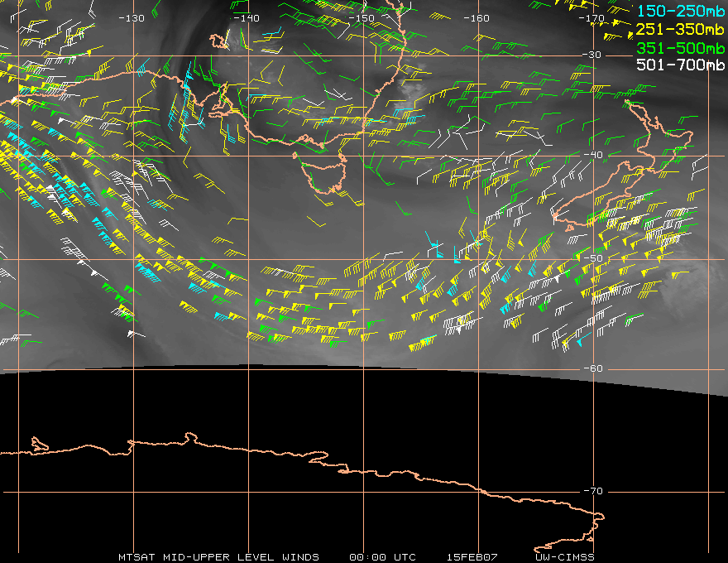Image resolution: width=728 pixels, height=563 pixels.
Task: Click the UW-CIMSS credit text
Action: pos(565,556)
